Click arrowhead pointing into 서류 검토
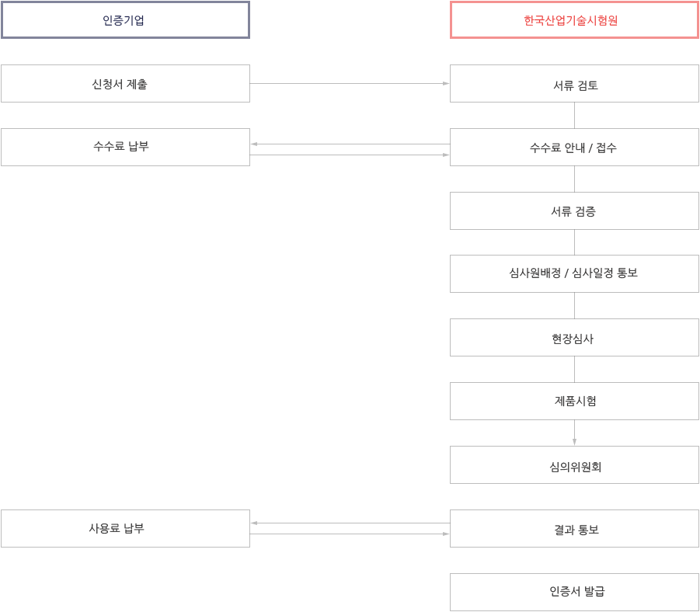700x612 pixels. [446, 83]
